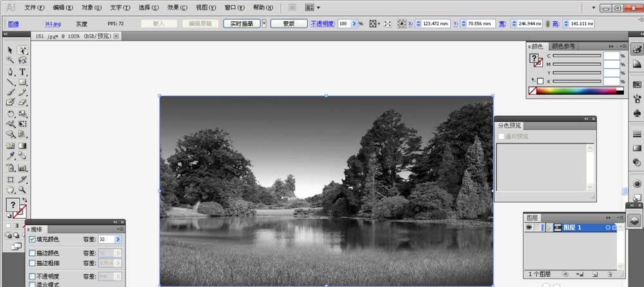
Task: Close the 161.jpg document tab
Action: pyautogui.click(x=116, y=36)
